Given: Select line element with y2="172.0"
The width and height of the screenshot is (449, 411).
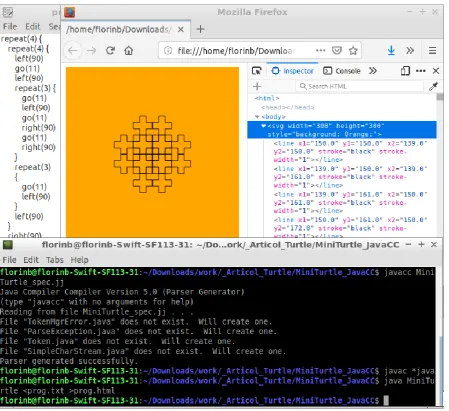Looking at the screenshot, I should (x=350, y=227).
